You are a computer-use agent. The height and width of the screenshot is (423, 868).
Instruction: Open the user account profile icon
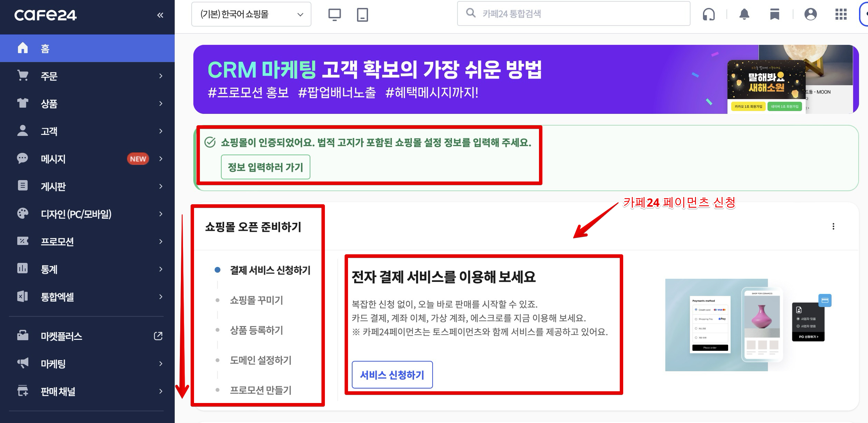coord(810,14)
